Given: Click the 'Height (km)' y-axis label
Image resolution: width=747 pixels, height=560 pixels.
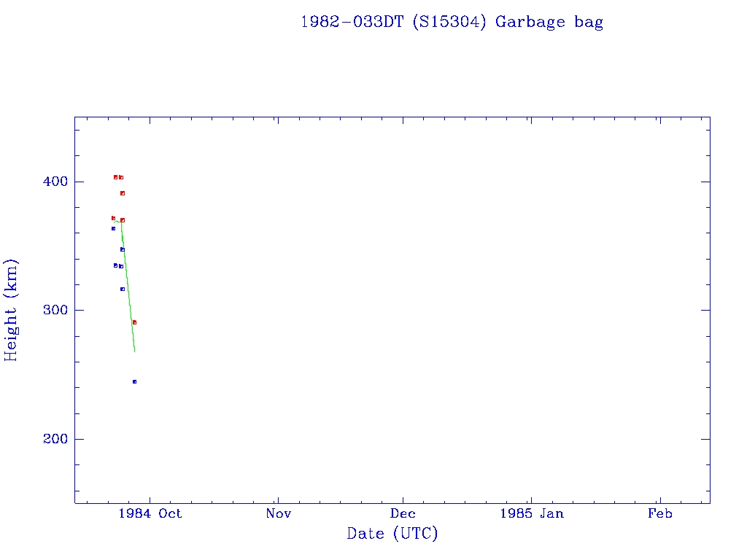Looking at the screenshot, I should 11,310.
